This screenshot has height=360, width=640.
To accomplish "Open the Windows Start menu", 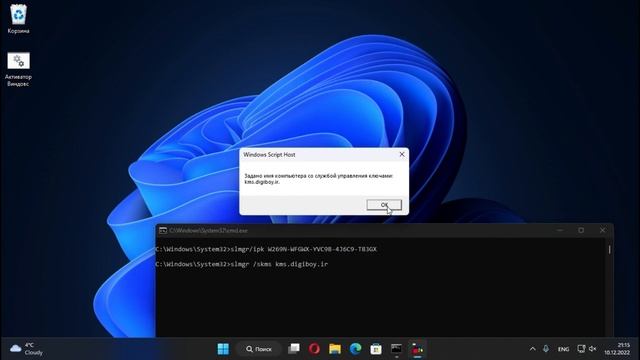I will coord(223,349).
